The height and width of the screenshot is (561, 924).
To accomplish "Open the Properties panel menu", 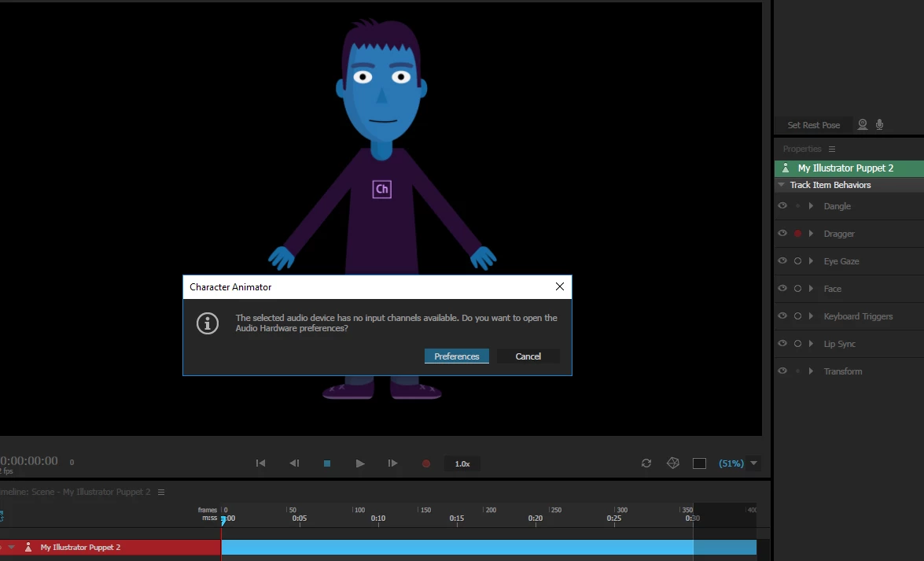I will point(831,149).
